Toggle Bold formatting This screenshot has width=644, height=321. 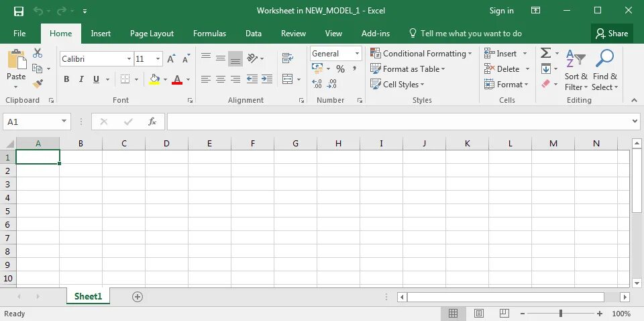(66, 79)
